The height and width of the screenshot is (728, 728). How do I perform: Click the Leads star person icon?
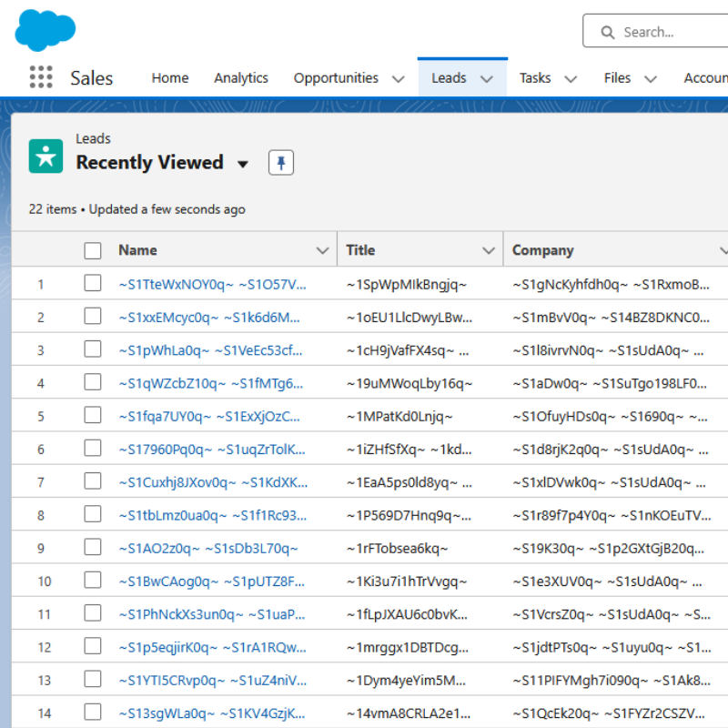click(x=46, y=156)
